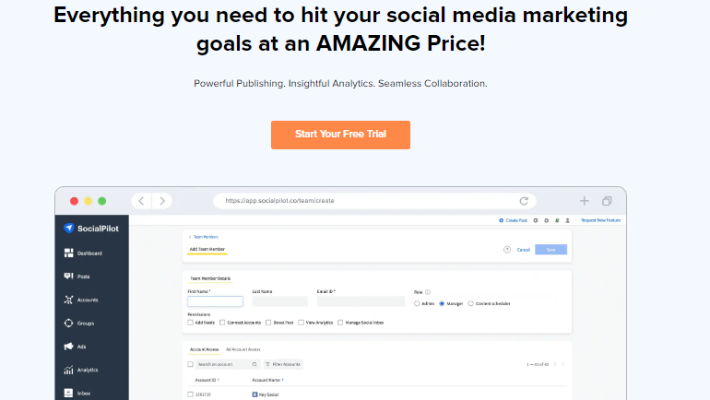Sort by the Account ID column
This screenshot has width=710, height=400.
tap(207, 380)
